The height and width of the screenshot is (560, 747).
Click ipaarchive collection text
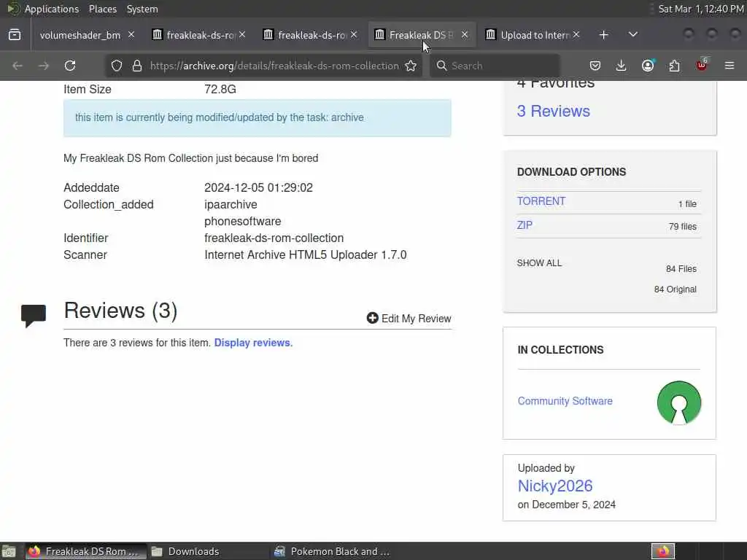click(231, 204)
